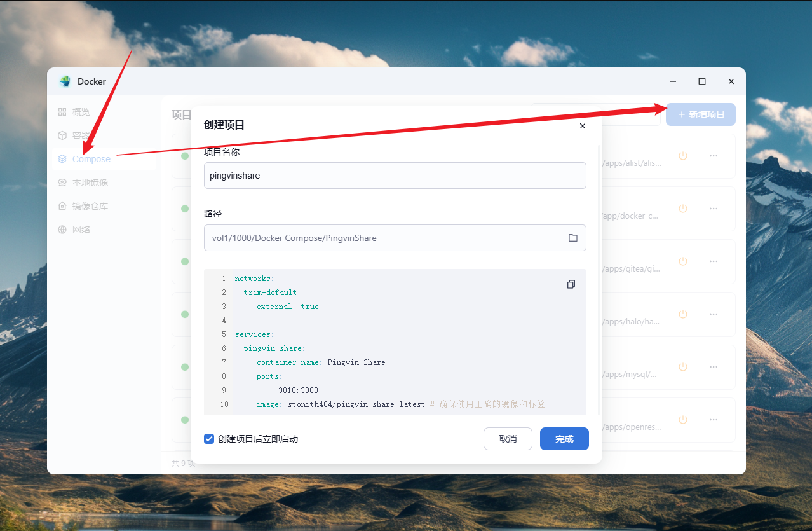The width and height of the screenshot is (812, 531).
Task: Click 完成 to create the project
Action: (564, 439)
